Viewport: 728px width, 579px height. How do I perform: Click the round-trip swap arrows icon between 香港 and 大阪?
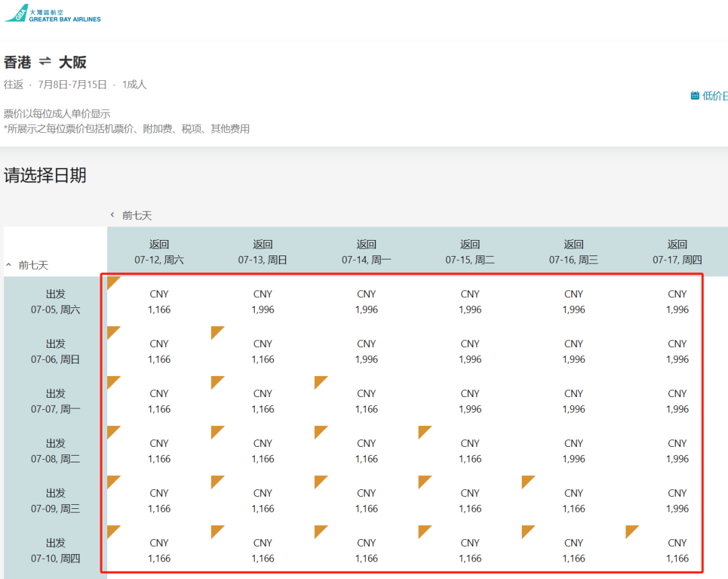pos(45,61)
